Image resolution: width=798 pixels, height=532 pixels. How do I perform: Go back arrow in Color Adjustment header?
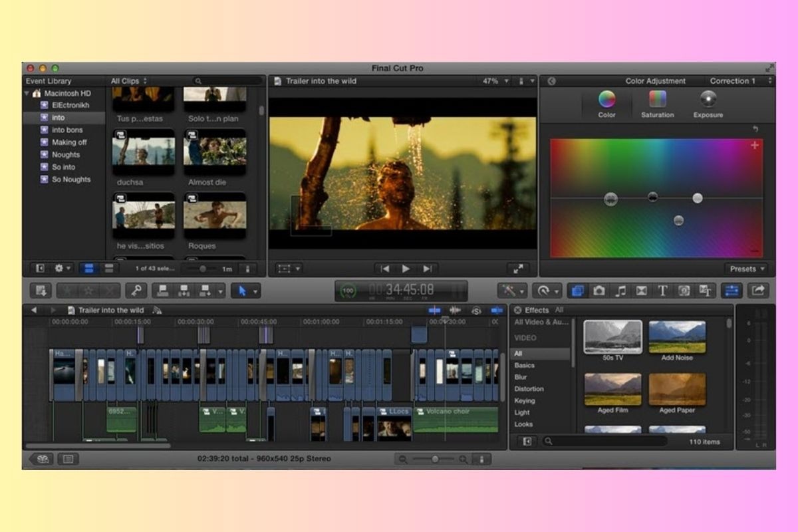[x=551, y=81]
